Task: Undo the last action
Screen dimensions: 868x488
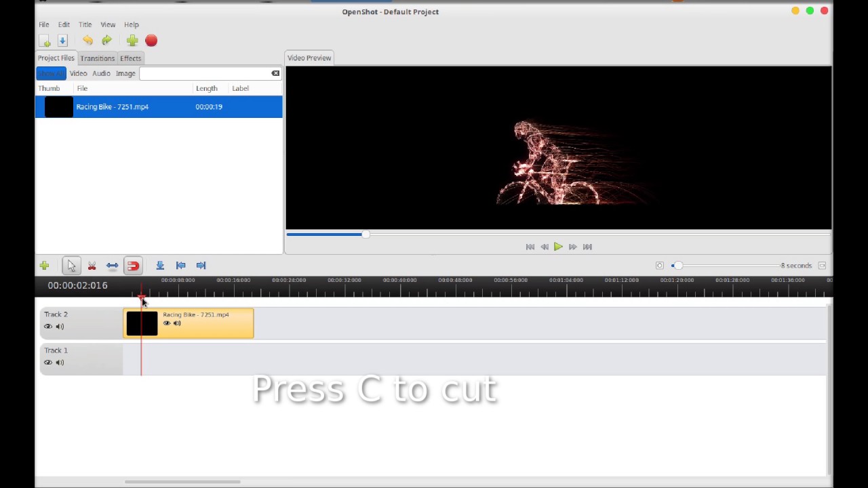Action: click(87, 41)
